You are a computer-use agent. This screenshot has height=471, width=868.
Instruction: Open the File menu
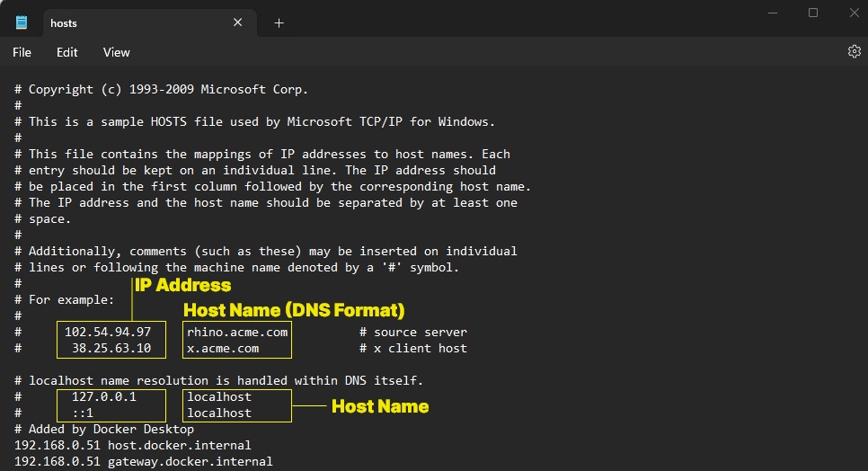pyautogui.click(x=22, y=52)
